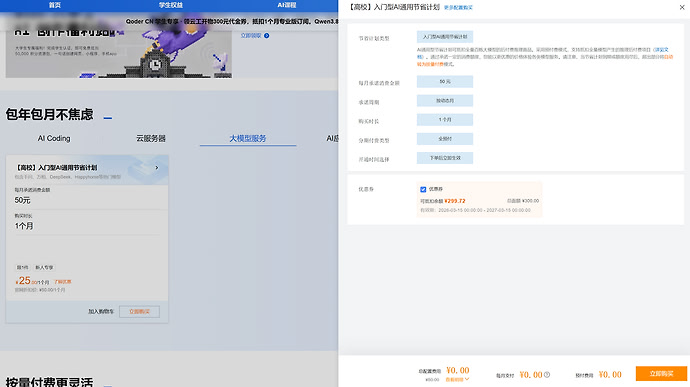Select the 50 元 monthly commitment option
Image resolution: width=690 pixels, height=387 pixels.
click(x=445, y=81)
